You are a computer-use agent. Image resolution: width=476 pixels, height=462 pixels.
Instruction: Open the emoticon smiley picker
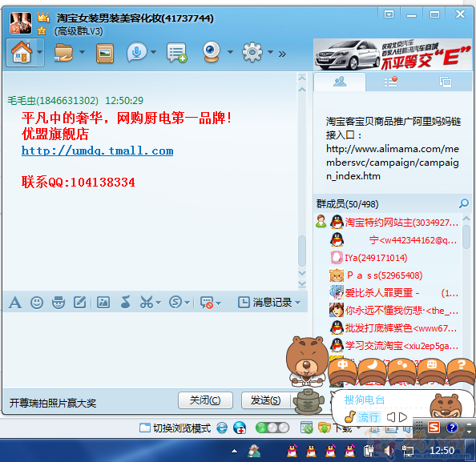tap(37, 303)
